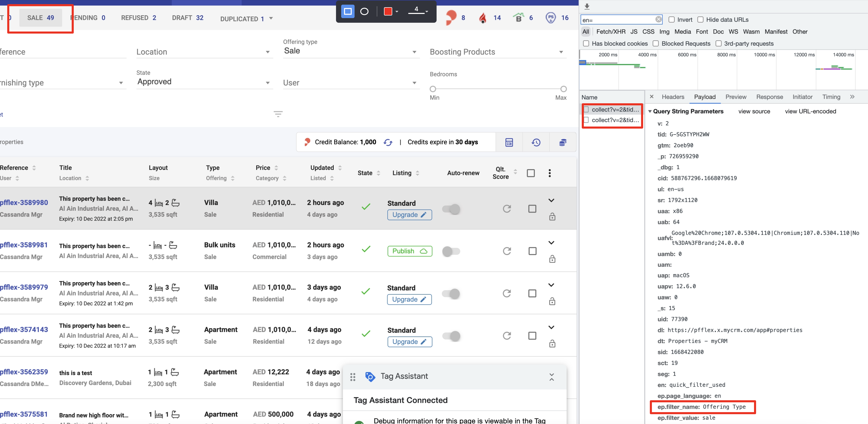Image resolution: width=868 pixels, height=424 pixels.
Task: Switch to the DRAFT 32 tab
Action: [x=188, y=18]
